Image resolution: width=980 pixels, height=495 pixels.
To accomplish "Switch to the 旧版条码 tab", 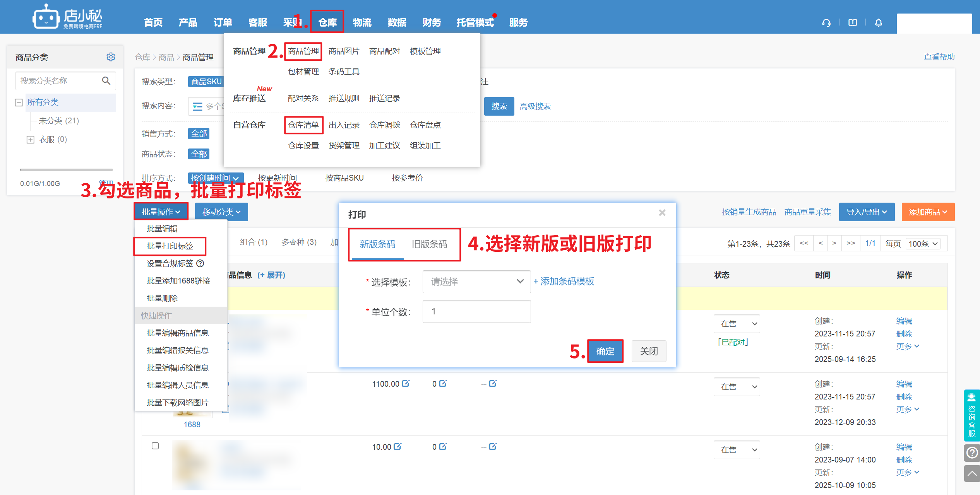I will click(429, 244).
